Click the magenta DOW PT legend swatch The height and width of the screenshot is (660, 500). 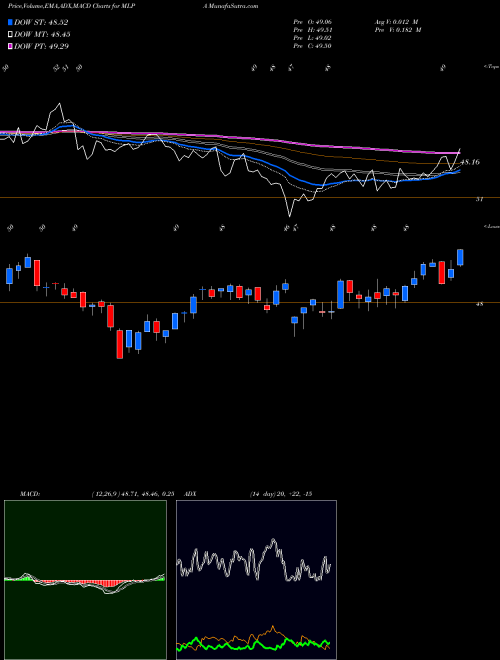coord(10,46)
